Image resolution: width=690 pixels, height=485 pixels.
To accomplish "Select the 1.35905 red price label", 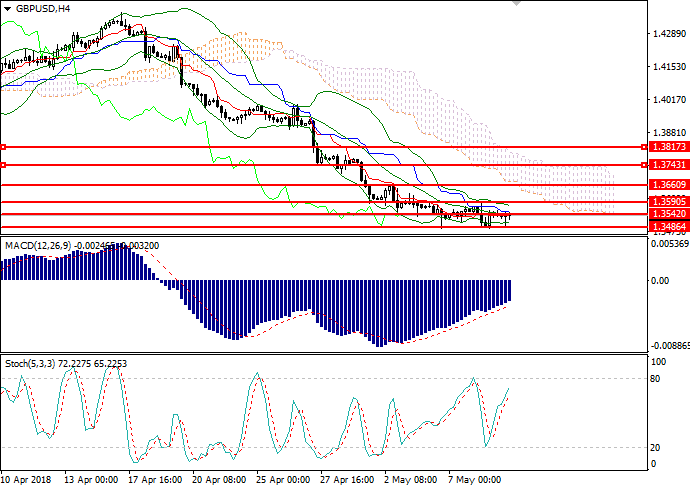I will 666,202.
